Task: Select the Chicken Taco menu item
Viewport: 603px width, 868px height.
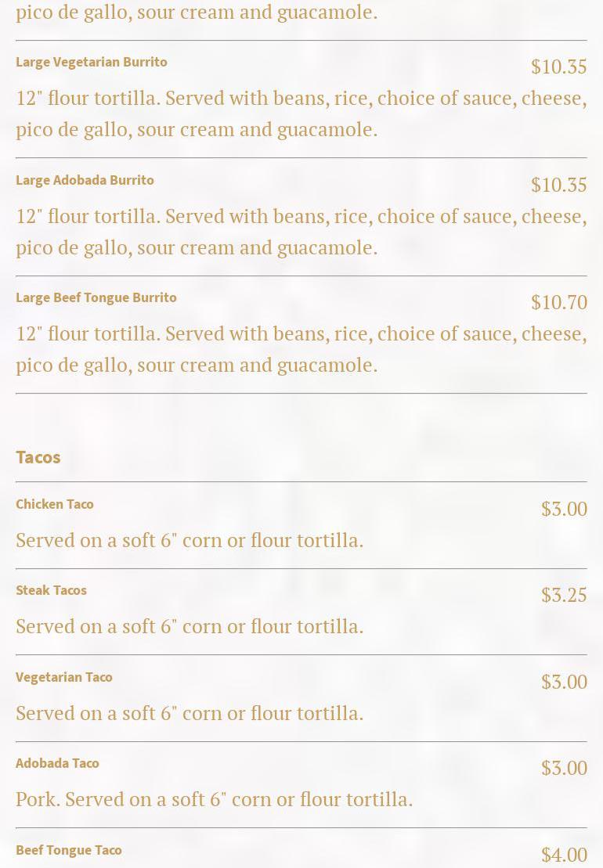Action: (x=55, y=504)
